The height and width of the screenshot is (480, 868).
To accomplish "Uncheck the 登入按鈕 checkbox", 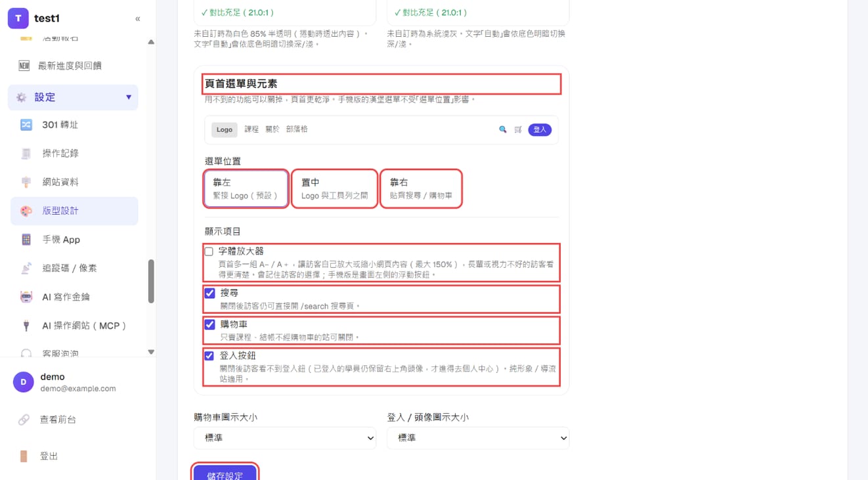I will [209, 356].
